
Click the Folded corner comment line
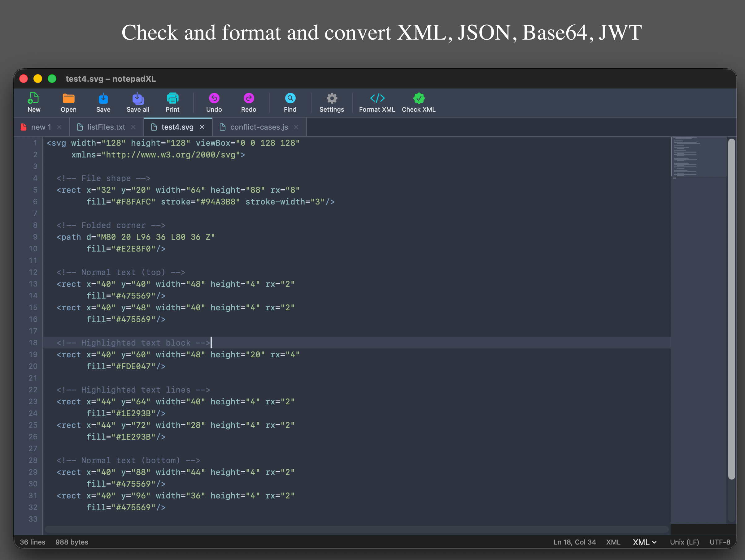point(111,225)
